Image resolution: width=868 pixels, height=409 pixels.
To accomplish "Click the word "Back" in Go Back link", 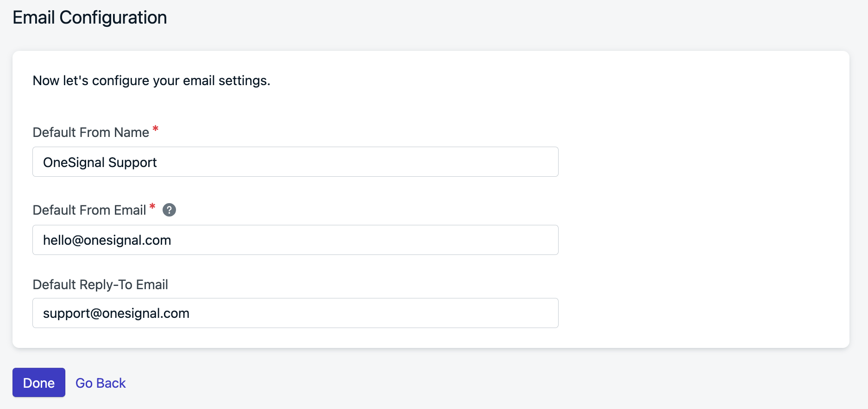I will click(x=111, y=383).
